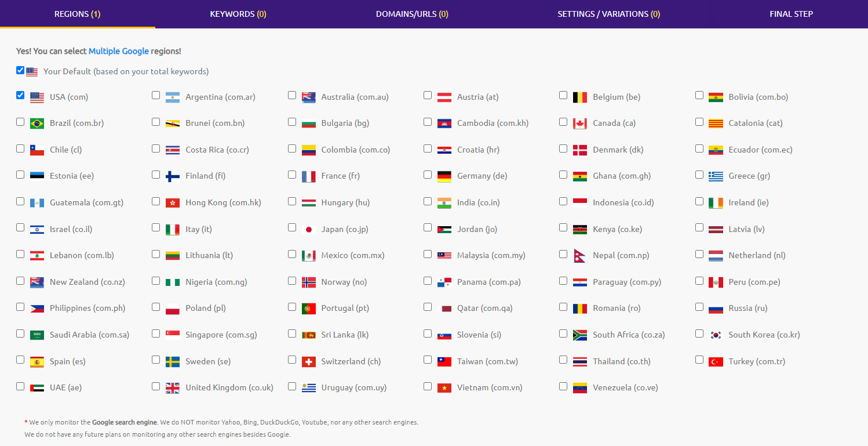868x446 pixels.
Task: Click the New Zealand (co.nz) label
Action: [87, 282]
